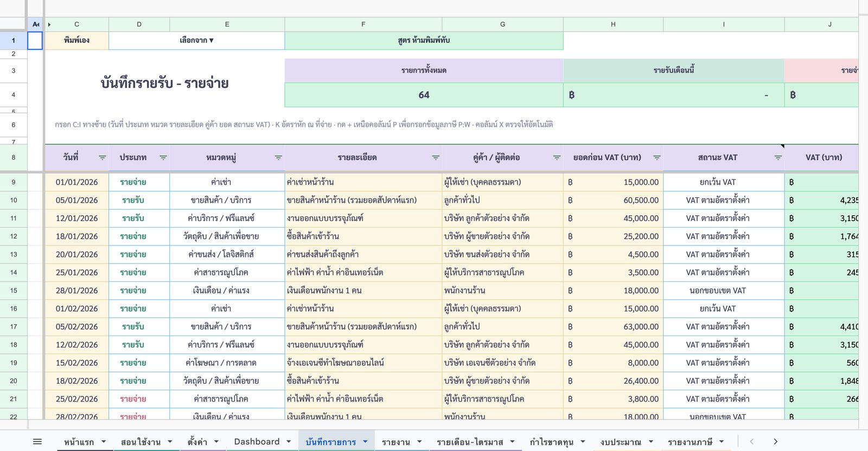Click ค่าโฆษณา / การตลาด category cell
This screenshot has height=451, width=868.
pos(227,363)
